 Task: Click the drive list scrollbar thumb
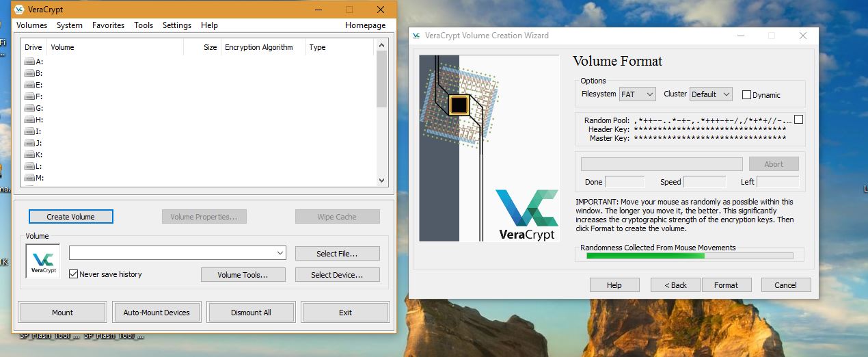[x=382, y=79]
